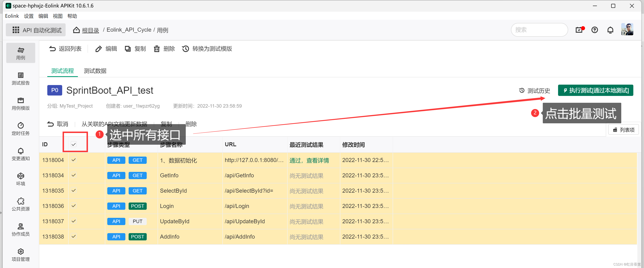Open the task inbox icon with red dot
This screenshot has height=268, width=644.
click(x=579, y=30)
